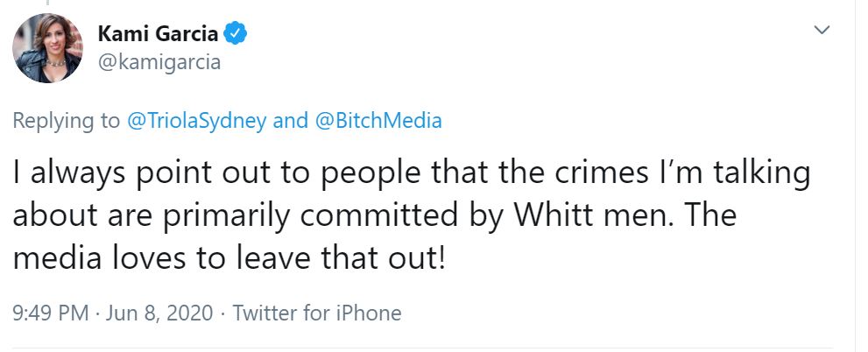Visit the @kamigarcia handle link
Image resolution: width=868 pixels, height=352 pixels.
[159, 62]
